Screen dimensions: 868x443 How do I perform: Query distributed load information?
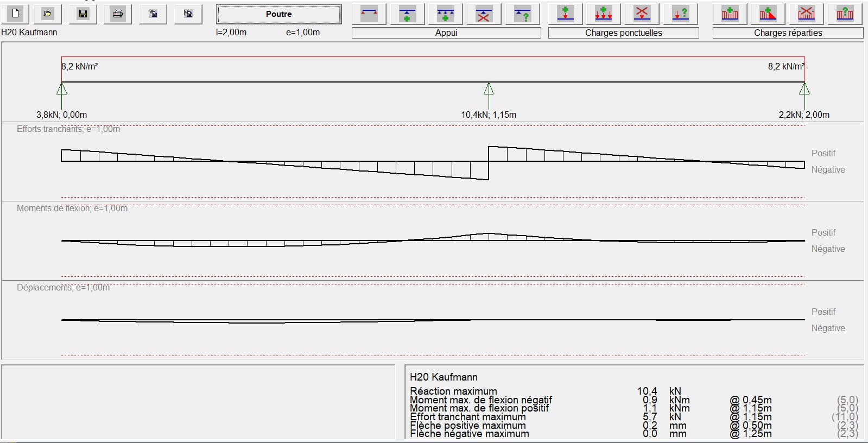tap(845, 14)
